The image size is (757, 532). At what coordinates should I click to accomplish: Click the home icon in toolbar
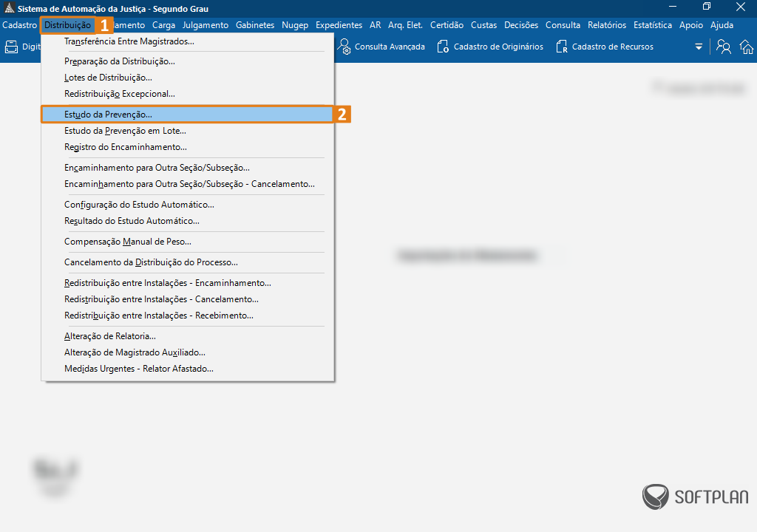(747, 47)
